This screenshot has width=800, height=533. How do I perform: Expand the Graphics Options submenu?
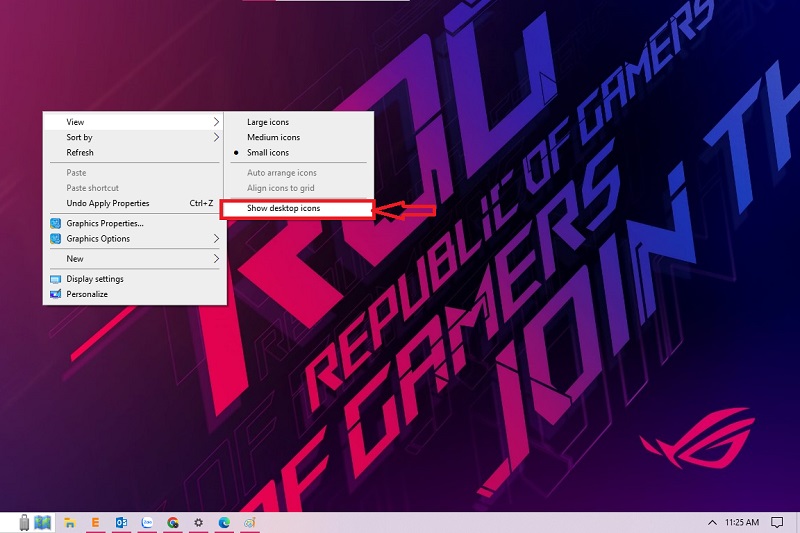tap(98, 239)
